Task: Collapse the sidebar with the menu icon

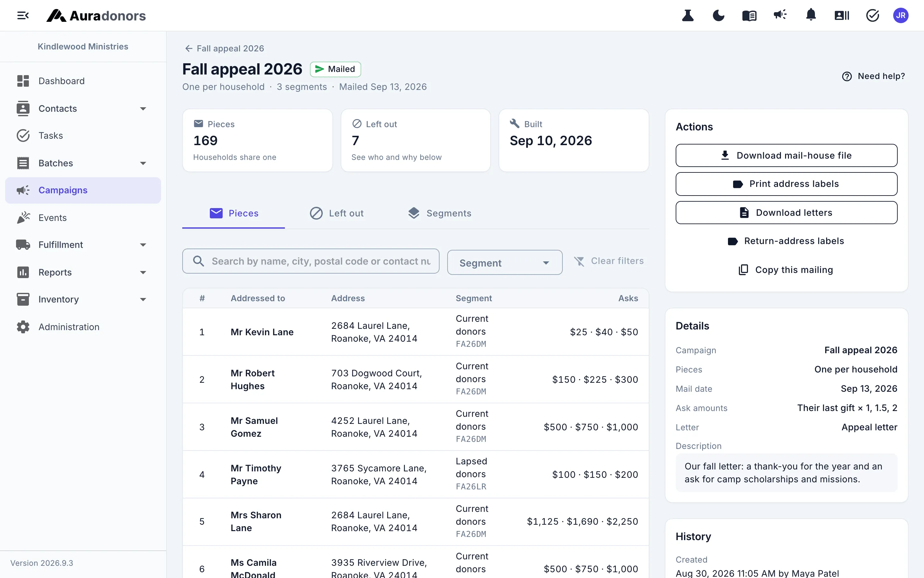Action: (23, 16)
